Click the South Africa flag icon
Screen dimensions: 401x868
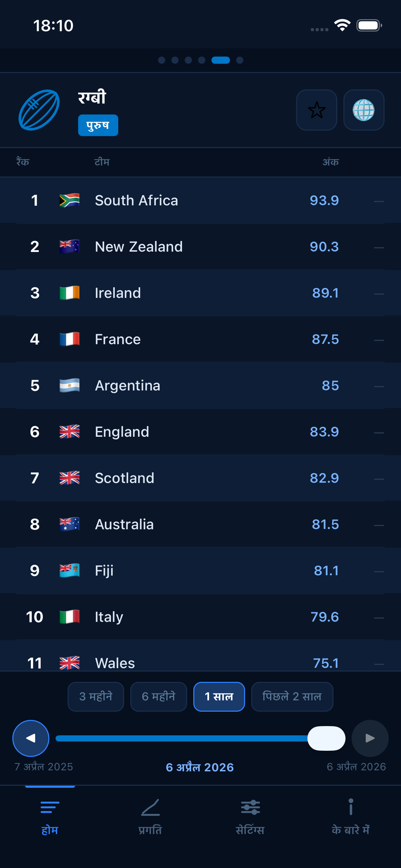pyautogui.click(x=69, y=200)
